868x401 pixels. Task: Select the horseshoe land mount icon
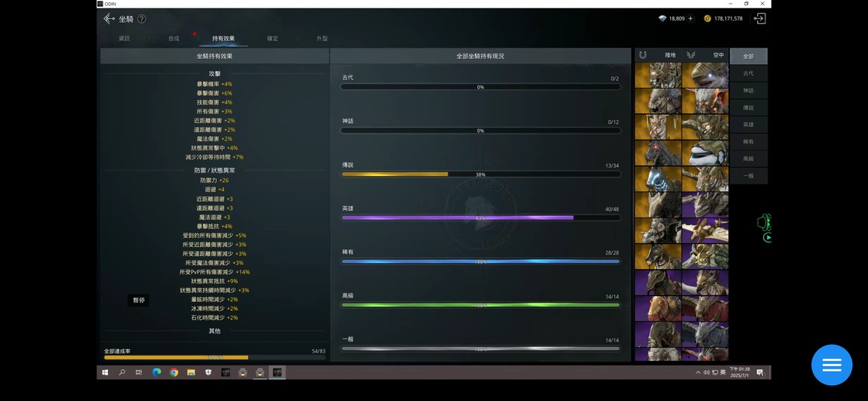[x=642, y=55]
